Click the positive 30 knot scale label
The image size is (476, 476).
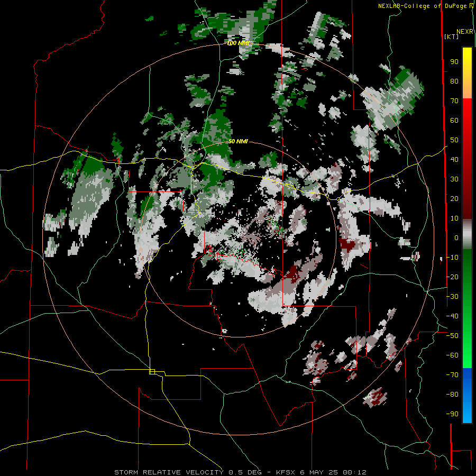pyautogui.click(x=454, y=179)
